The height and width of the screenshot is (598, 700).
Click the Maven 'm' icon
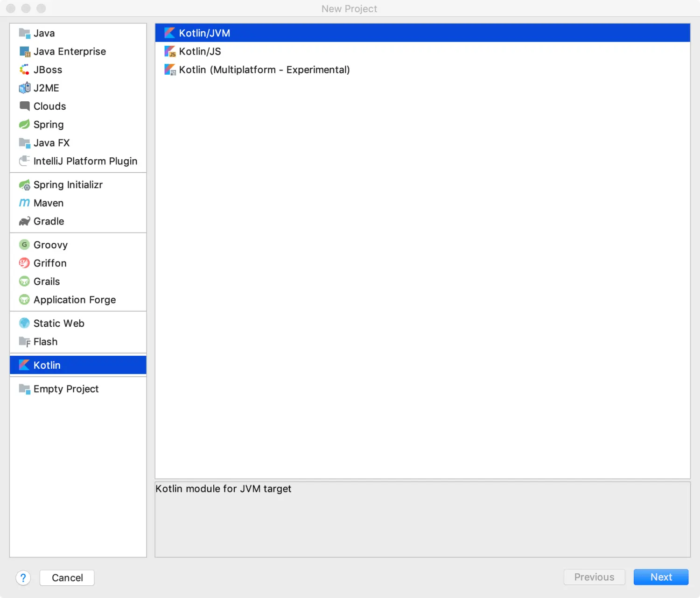tap(24, 203)
